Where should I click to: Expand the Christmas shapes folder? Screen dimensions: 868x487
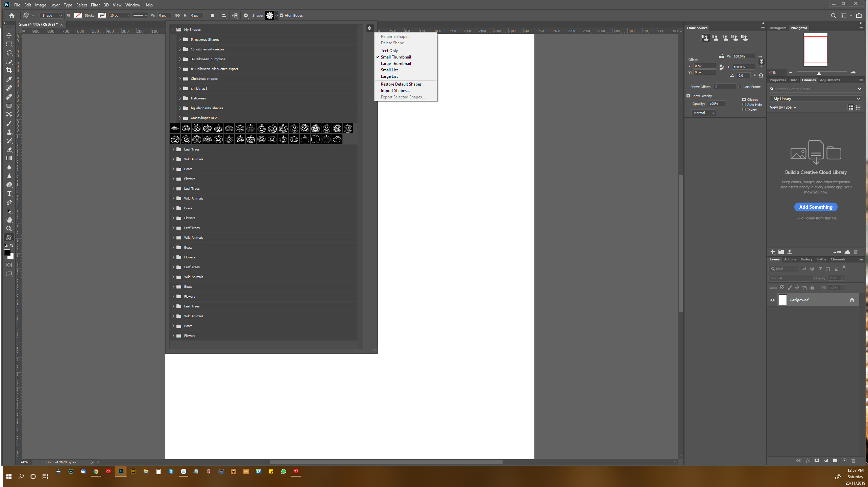(180, 78)
